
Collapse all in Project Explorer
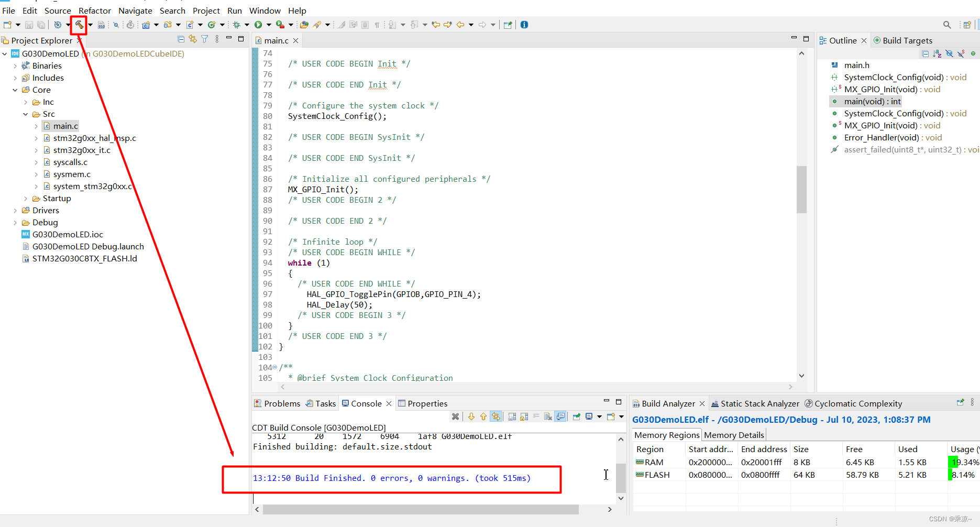181,39
